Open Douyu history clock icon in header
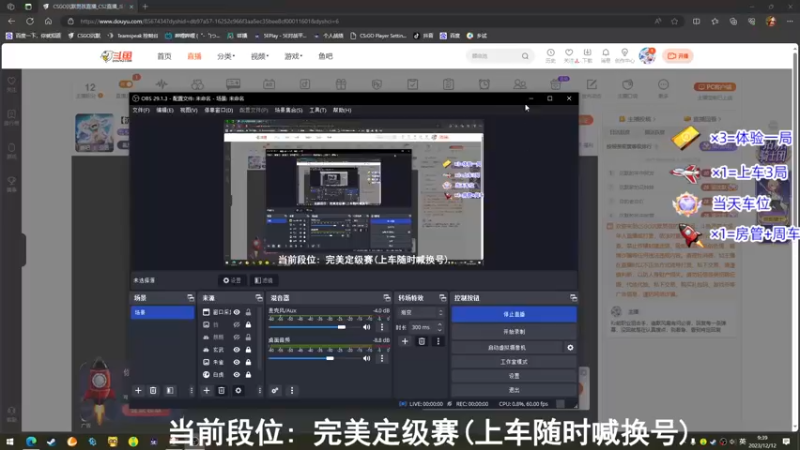800x450 pixels. (551, 53)
